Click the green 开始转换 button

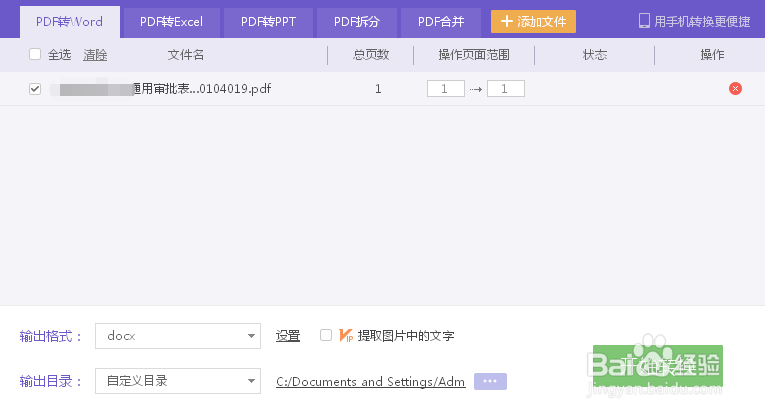658,366
